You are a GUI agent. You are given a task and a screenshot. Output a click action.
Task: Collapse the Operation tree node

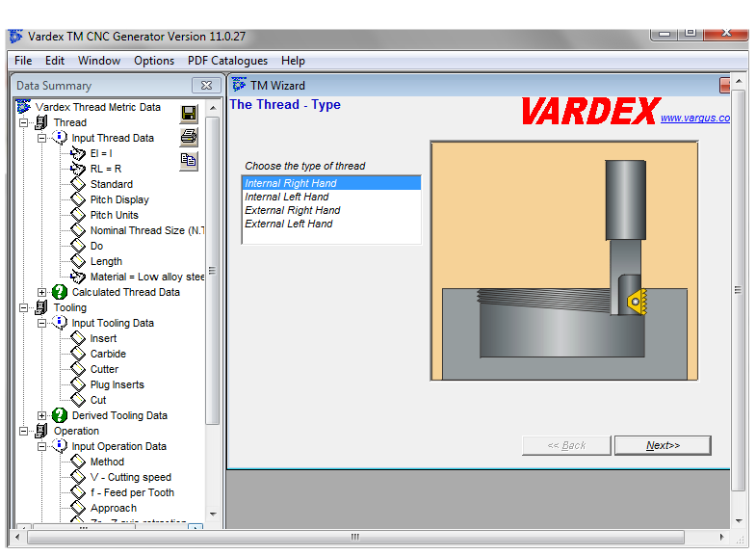coord(24,431)
